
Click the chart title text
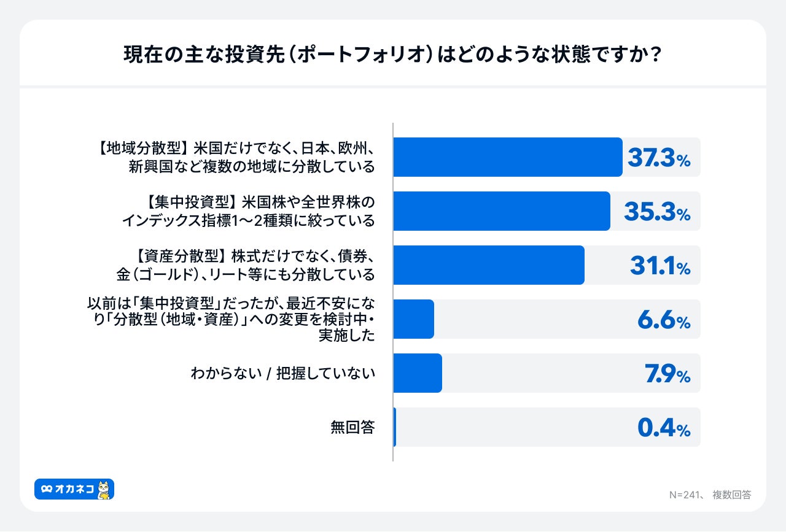pyautogui.click(x=392, y=55)
